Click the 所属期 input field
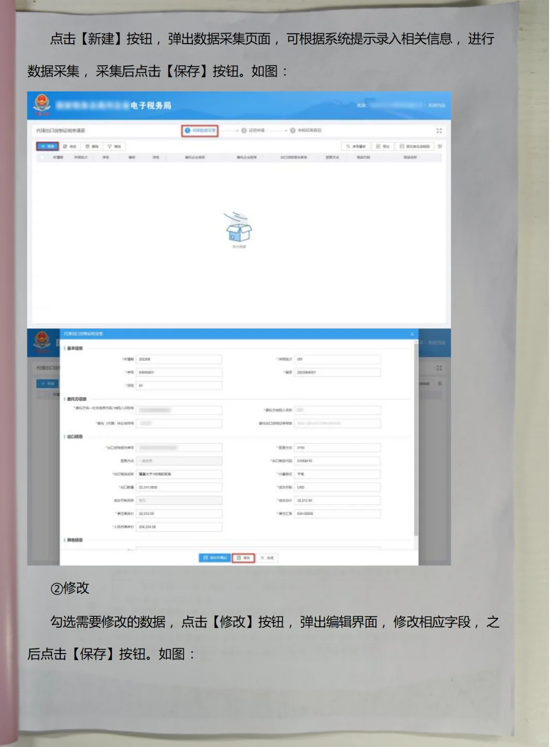Viewport: 560px width, 747px height. click(x=179, y=358)
